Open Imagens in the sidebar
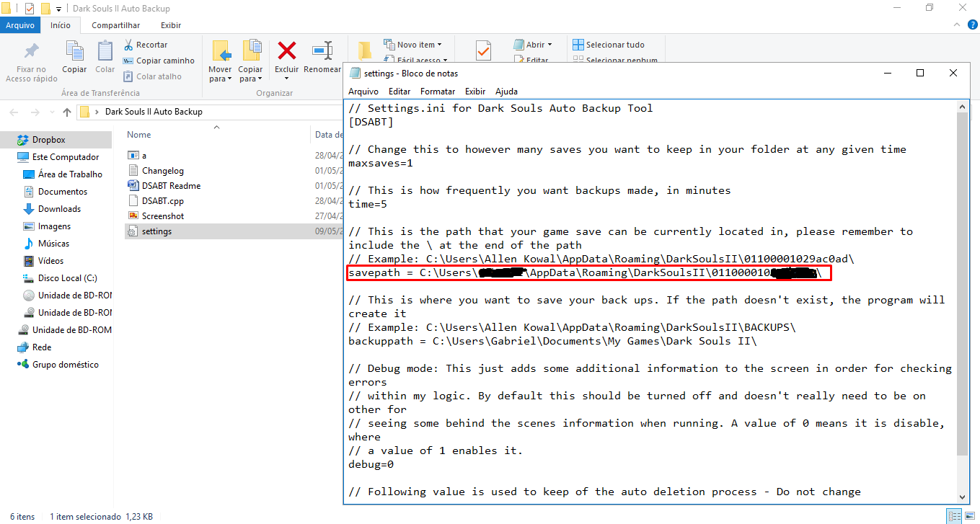The height and width of the screenshot is (524, 980). pyautogui.click(x=47, y=226)
